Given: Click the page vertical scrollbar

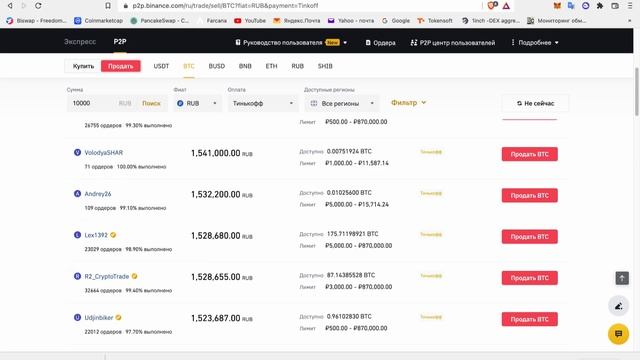Looking at the screenshot, I should [637, 92].
